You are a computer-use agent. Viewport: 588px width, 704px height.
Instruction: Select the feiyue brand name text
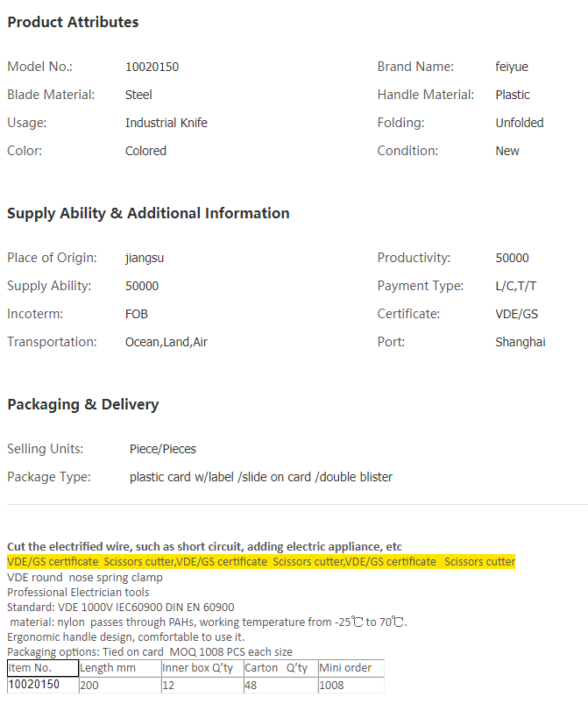coord(512,67)
